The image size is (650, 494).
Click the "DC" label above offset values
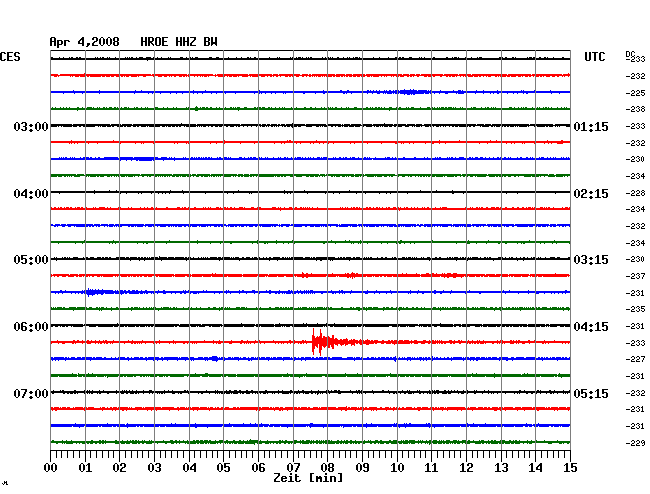[x=630, y=54]
